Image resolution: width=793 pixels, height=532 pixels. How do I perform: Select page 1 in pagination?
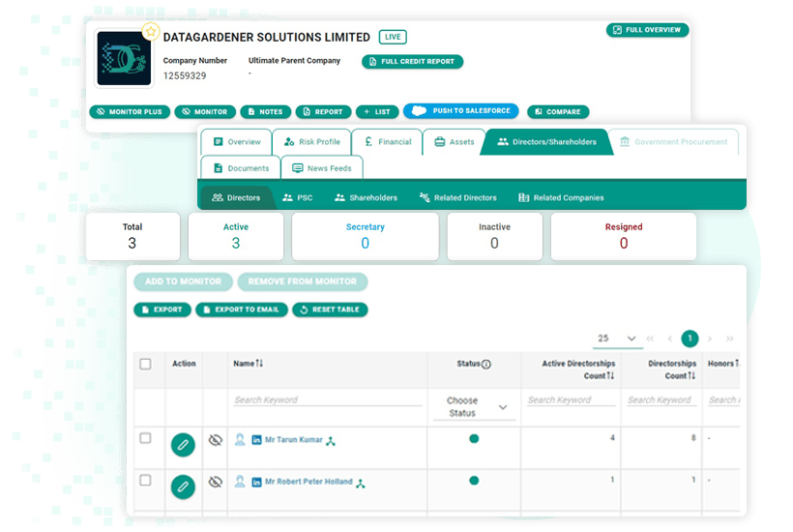[x=690, y=339]
